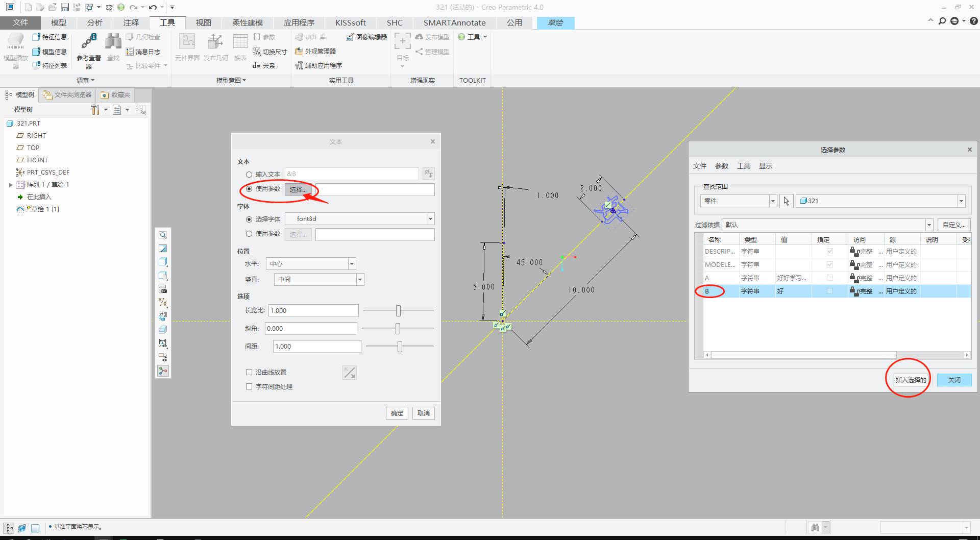Open 图像编辑器 image editor
The image size is (980, 540).
(366, 37)
